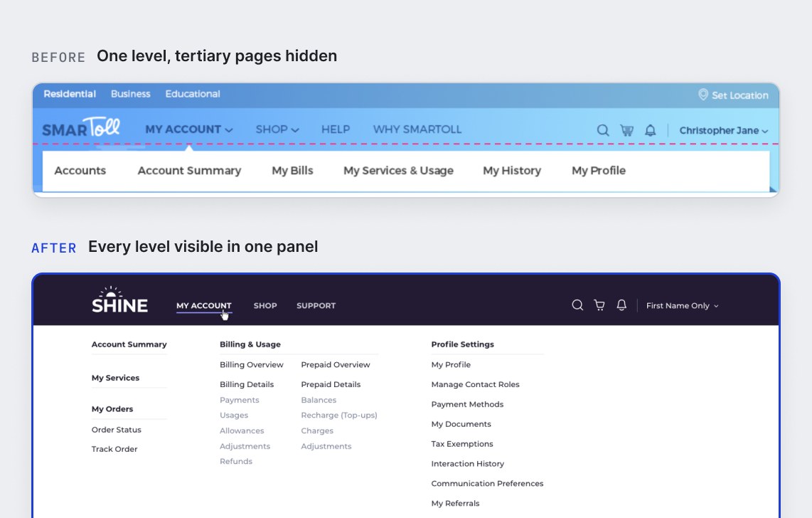Viewport: 812px width, 518px height.
Task: Go to Manage Contact Roles link
Action: pos(475,384)
